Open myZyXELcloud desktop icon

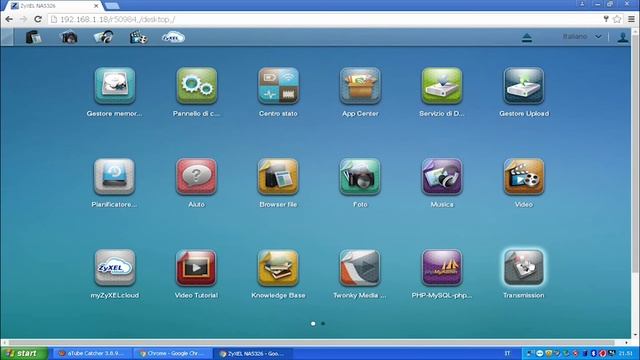[x=115, y=267]
